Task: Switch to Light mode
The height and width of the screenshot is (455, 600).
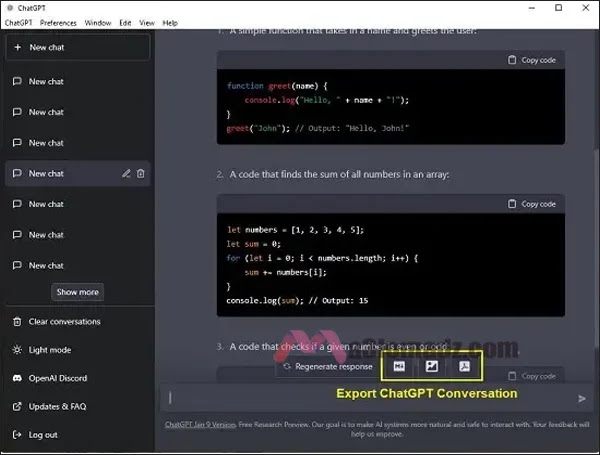Action: click(42, 350)
